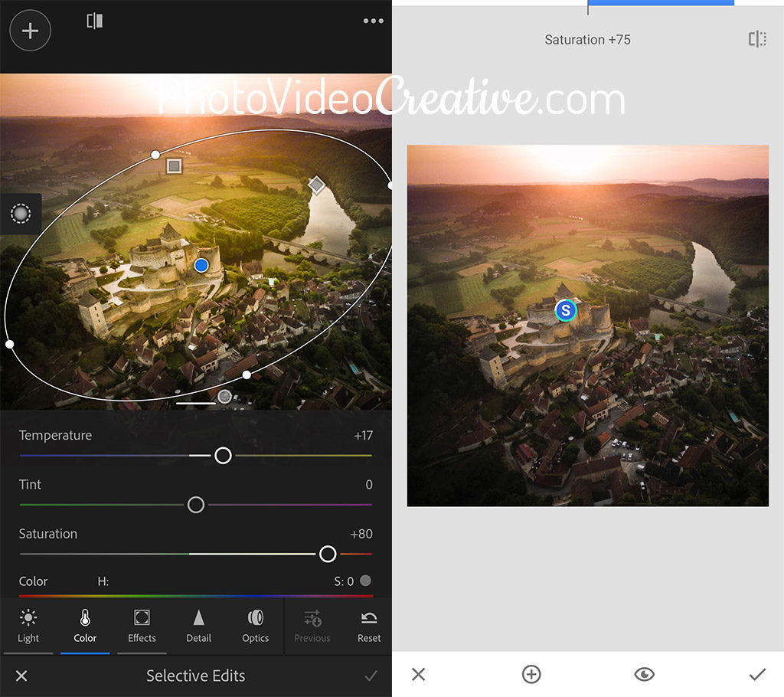
Task: Add a control point with circled plus
Action: click(531, 674)
